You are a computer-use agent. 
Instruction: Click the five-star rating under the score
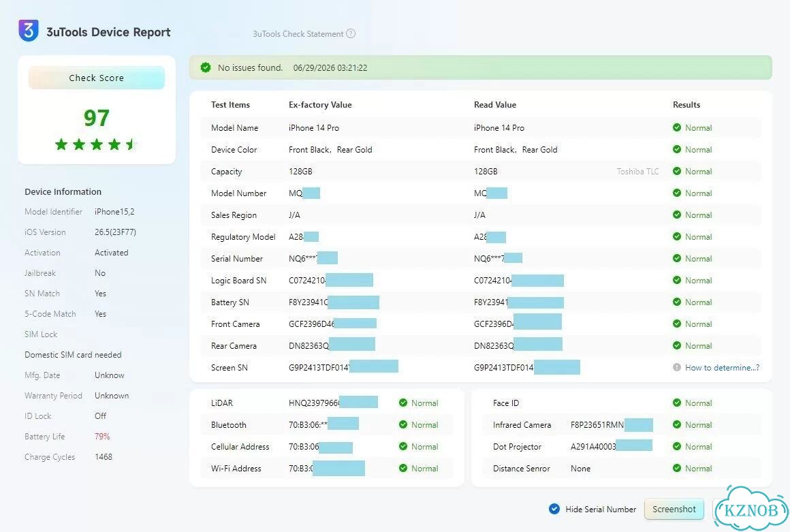point(96,144)
